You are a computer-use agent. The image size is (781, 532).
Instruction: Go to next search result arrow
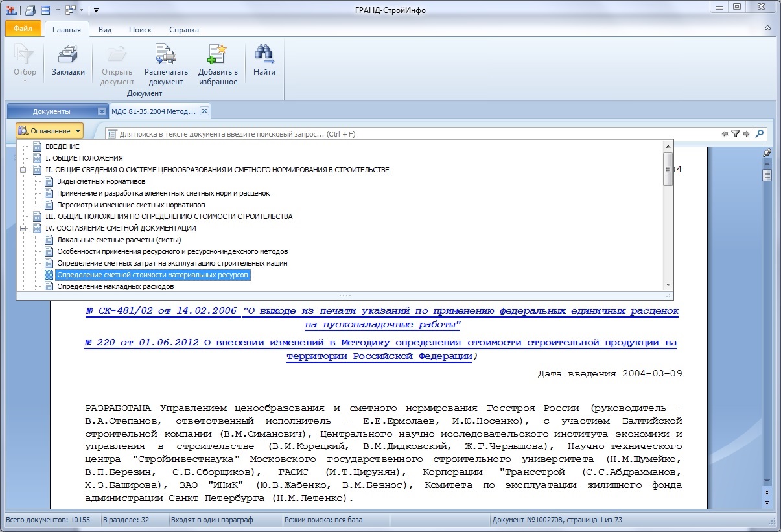coord(746,134)
